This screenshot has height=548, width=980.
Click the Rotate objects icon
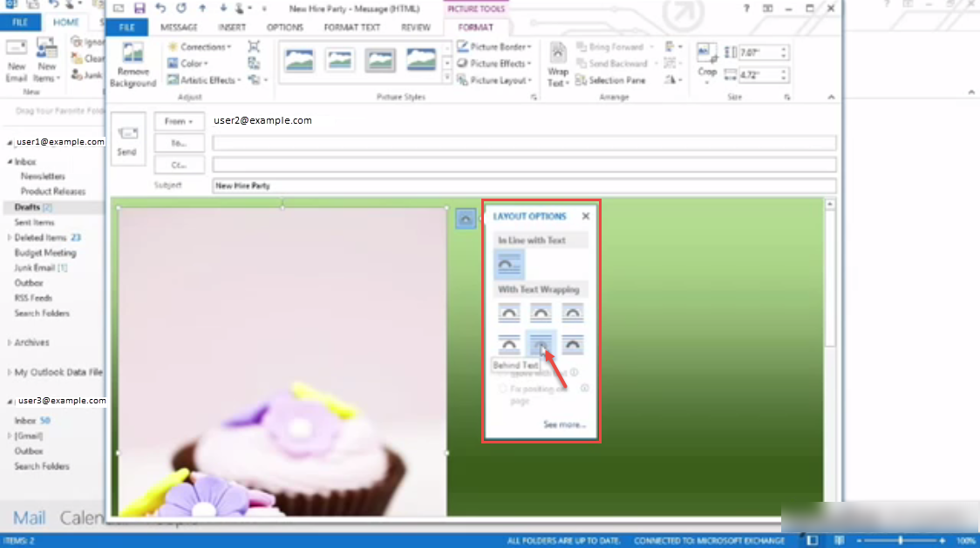[671, 80]
